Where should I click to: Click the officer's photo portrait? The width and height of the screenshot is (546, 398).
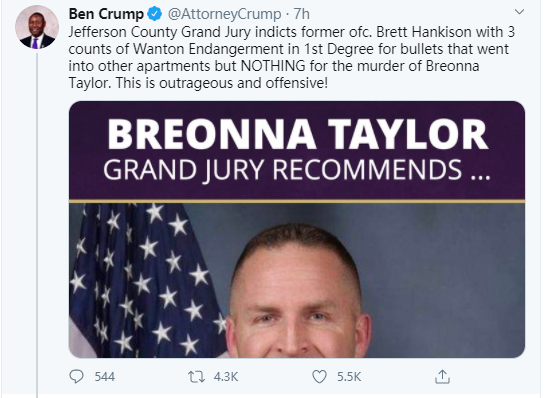[x=298, y=291]
